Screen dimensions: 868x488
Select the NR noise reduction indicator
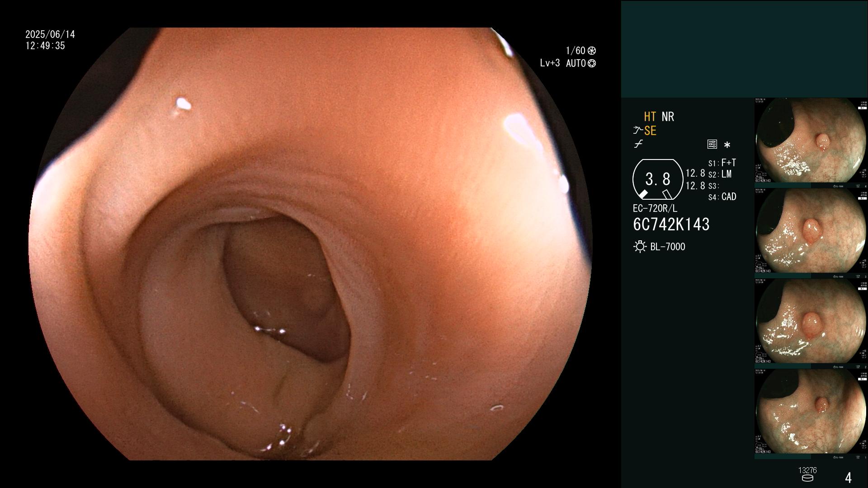pos(668,117)
